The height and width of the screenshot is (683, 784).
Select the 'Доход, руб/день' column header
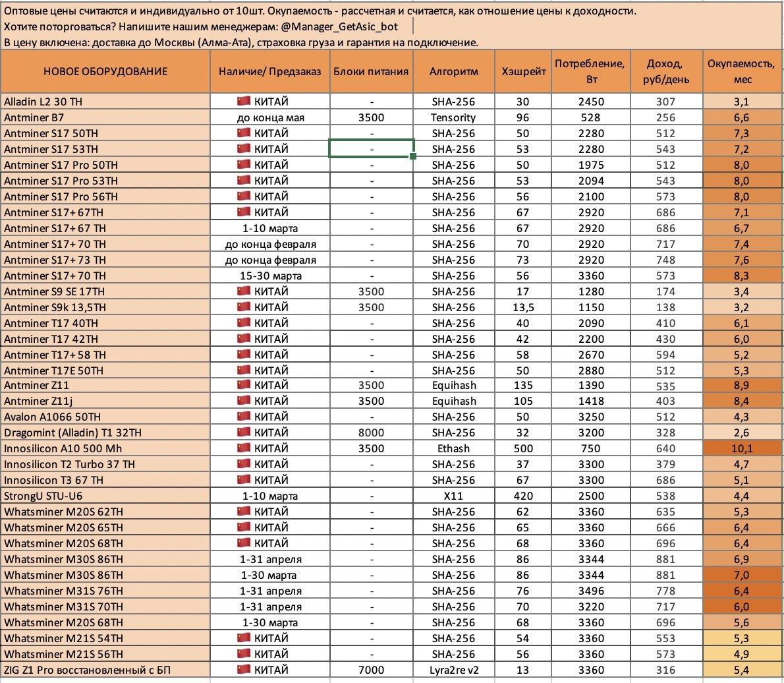pos(667,71)
